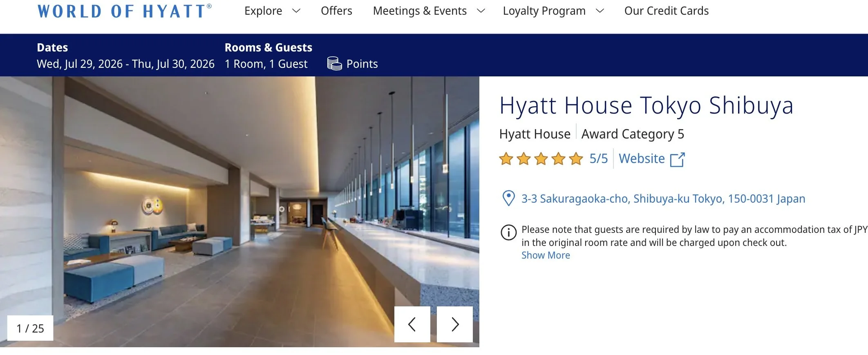Click Show More to expand the notice
This screenshot has height=355, width=868.
[x=546, y=255]
